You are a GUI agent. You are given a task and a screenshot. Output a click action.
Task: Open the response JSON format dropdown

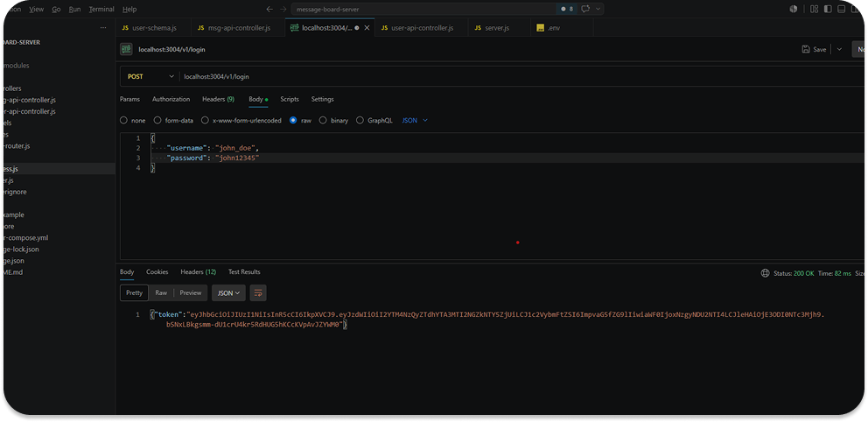[228, 293]
